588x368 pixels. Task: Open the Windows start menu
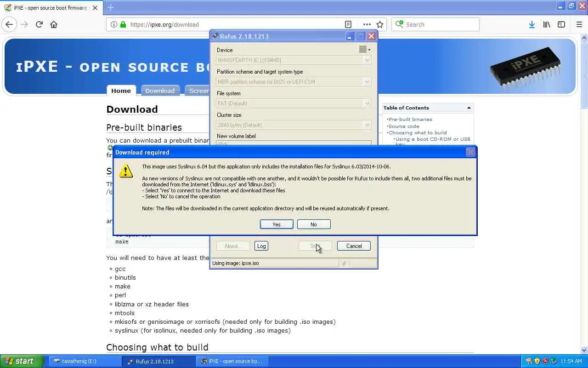22,361
